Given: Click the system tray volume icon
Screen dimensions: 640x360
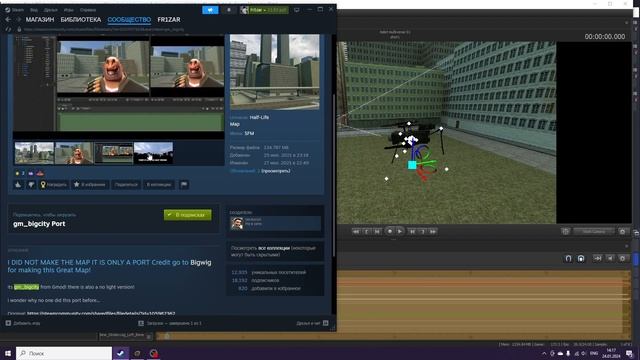Looking at the screenshot, I should (x=583, y=353).
